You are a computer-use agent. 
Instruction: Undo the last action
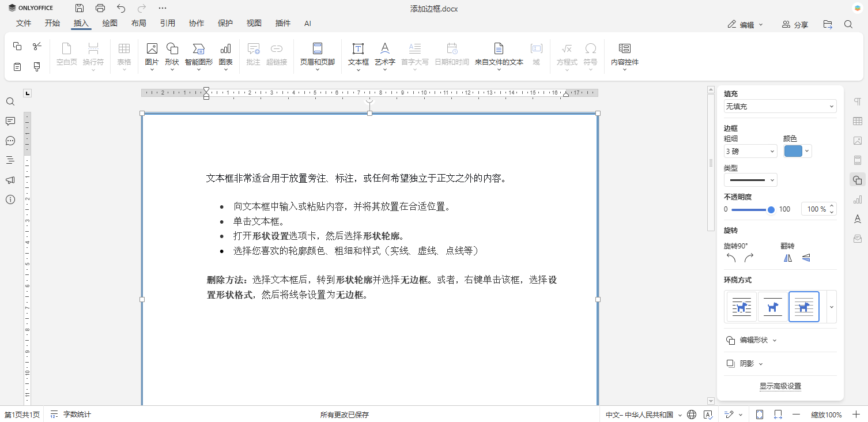[x=121, y=8]
